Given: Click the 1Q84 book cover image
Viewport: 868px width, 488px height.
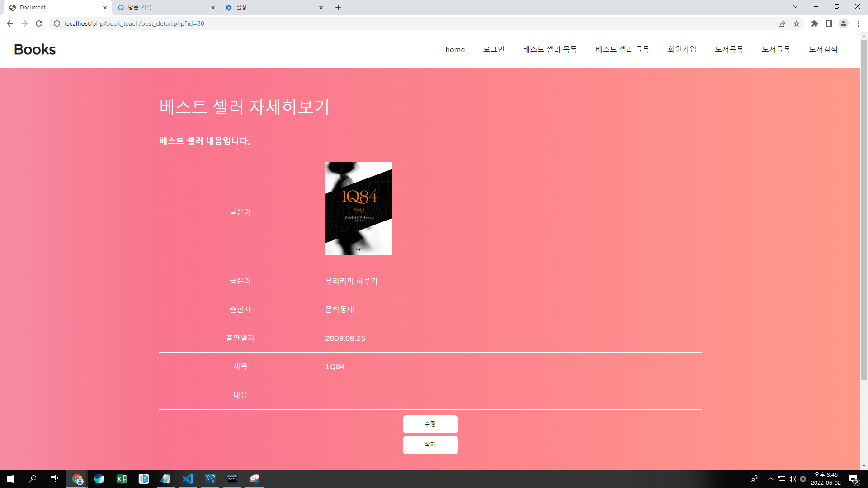Looking at the screenshot, I should (x=359, y=208).
